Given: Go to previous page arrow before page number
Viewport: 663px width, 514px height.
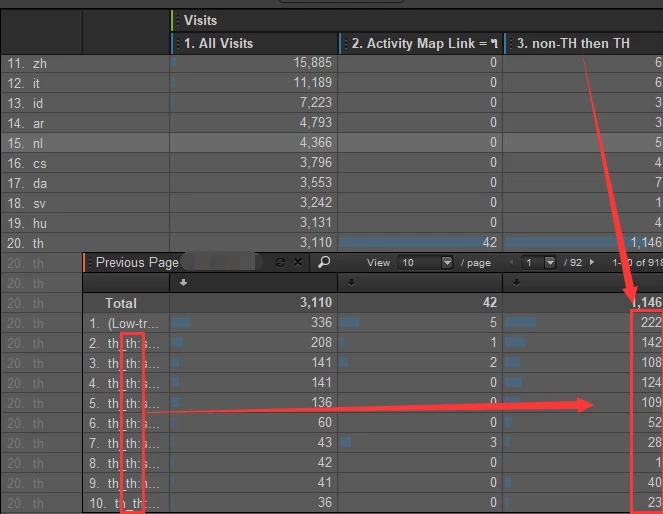Looking at the screenshot, I should 511,262.
